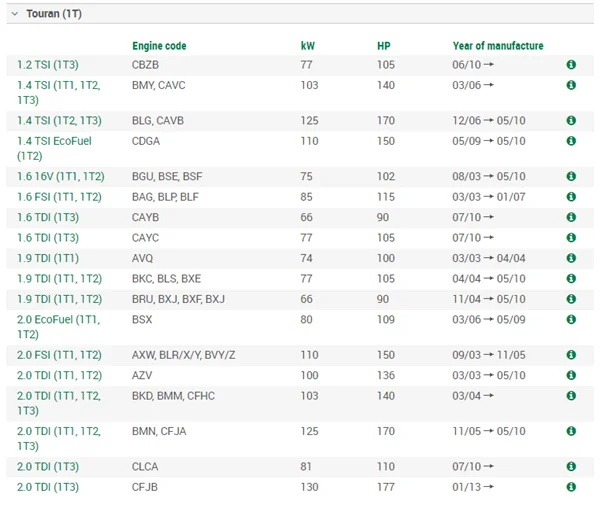Select engine code BGU, BSE, BSF

point(167,176)
